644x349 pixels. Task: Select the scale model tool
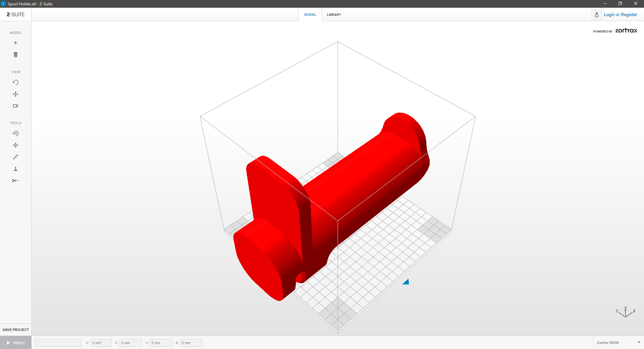15,157
